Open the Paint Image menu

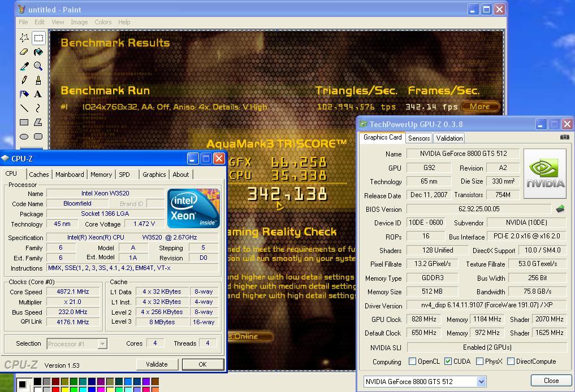(79, 22)
